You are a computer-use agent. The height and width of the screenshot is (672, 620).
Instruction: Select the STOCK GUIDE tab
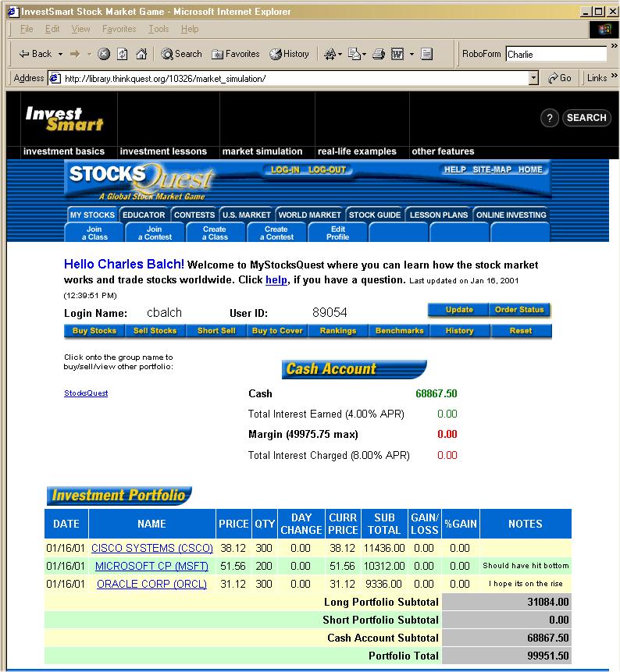tap(375, 215)
